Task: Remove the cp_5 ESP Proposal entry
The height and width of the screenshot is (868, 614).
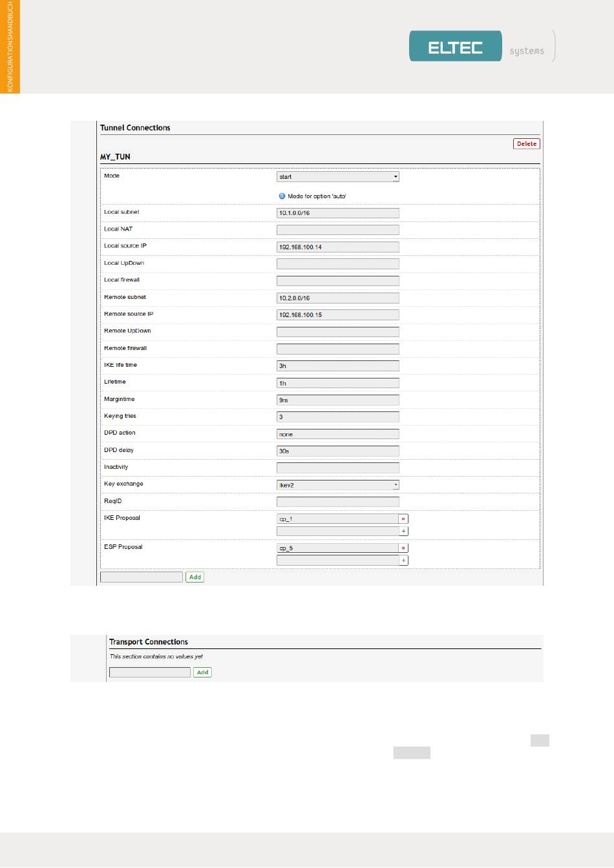Action: [403, 548]
